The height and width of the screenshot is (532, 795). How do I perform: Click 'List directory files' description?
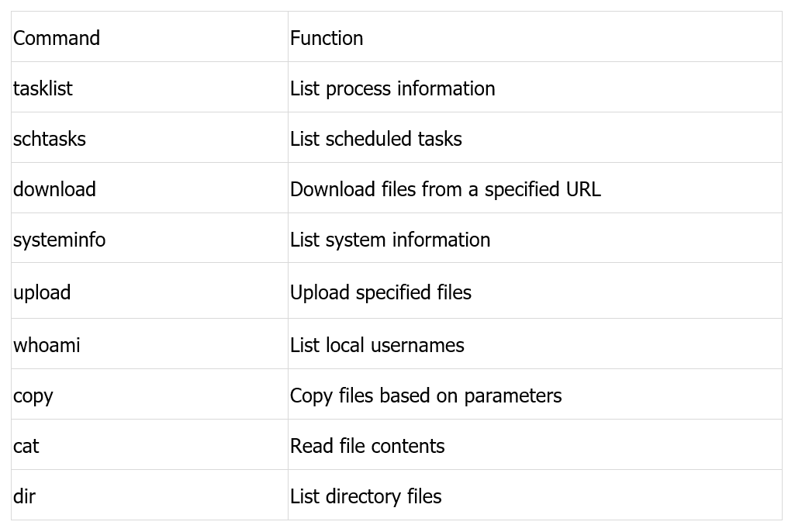[365, 496]
